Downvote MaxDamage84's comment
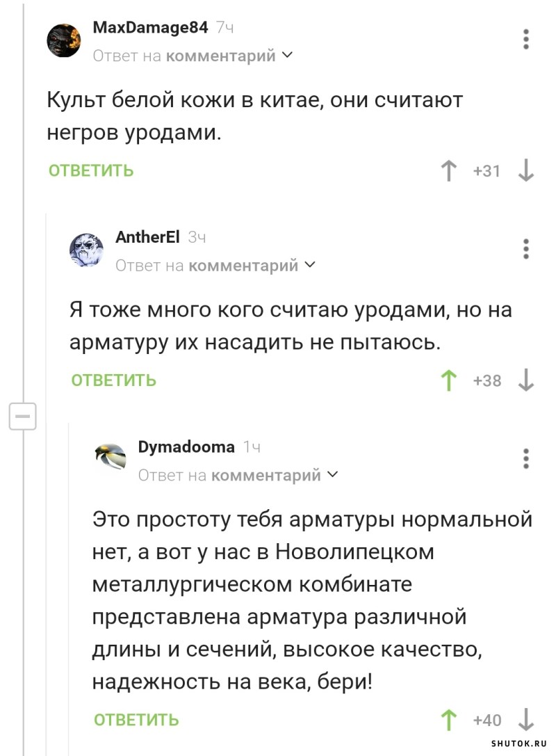 [526, 170]
